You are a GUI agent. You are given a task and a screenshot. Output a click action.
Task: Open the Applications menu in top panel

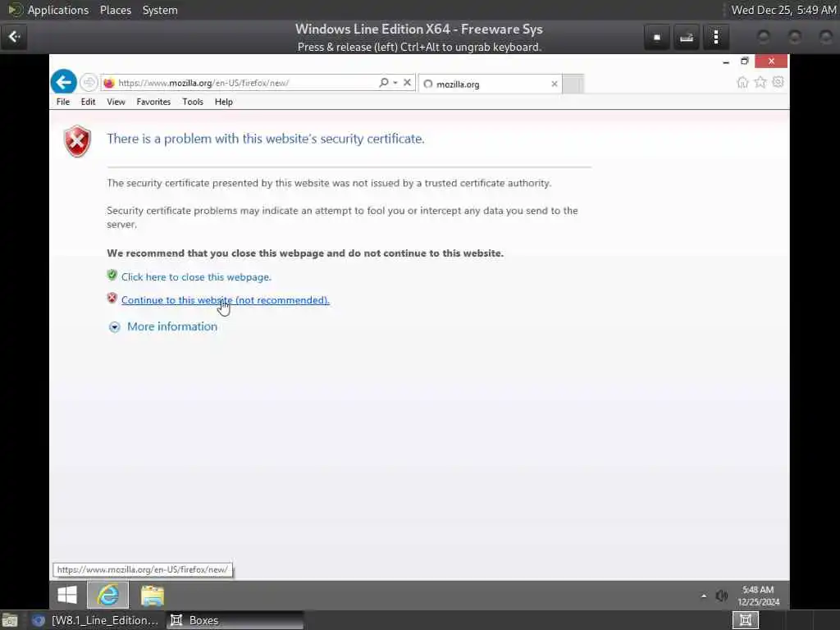tap(58, 10)
